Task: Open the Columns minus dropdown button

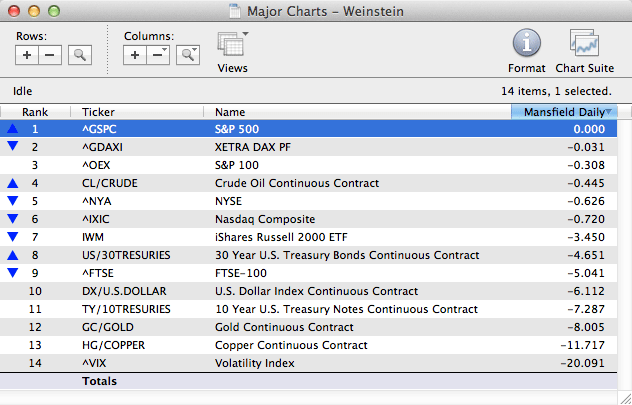Action: tap(158, 55)
